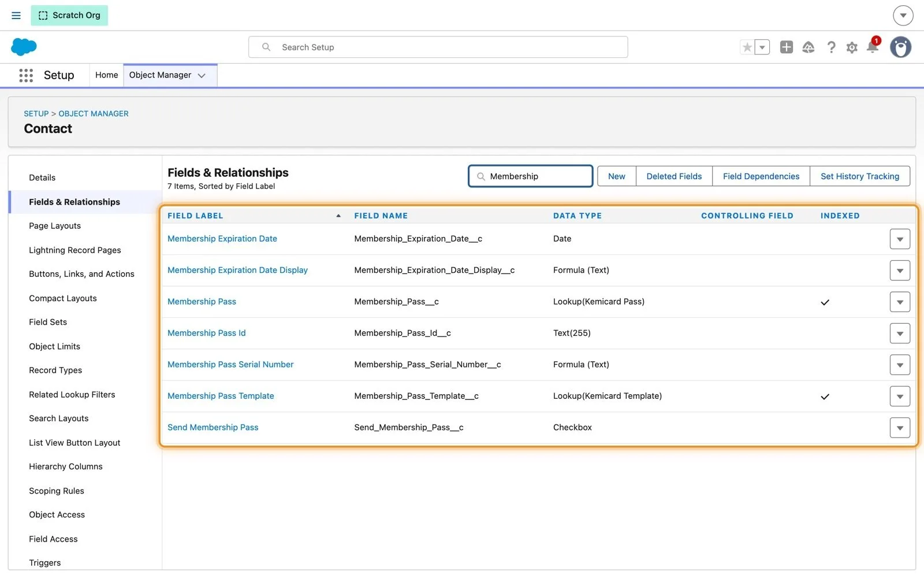The image size is (924, 578).
Task: Click the favorites star icon
Action: tap(747, 47)
